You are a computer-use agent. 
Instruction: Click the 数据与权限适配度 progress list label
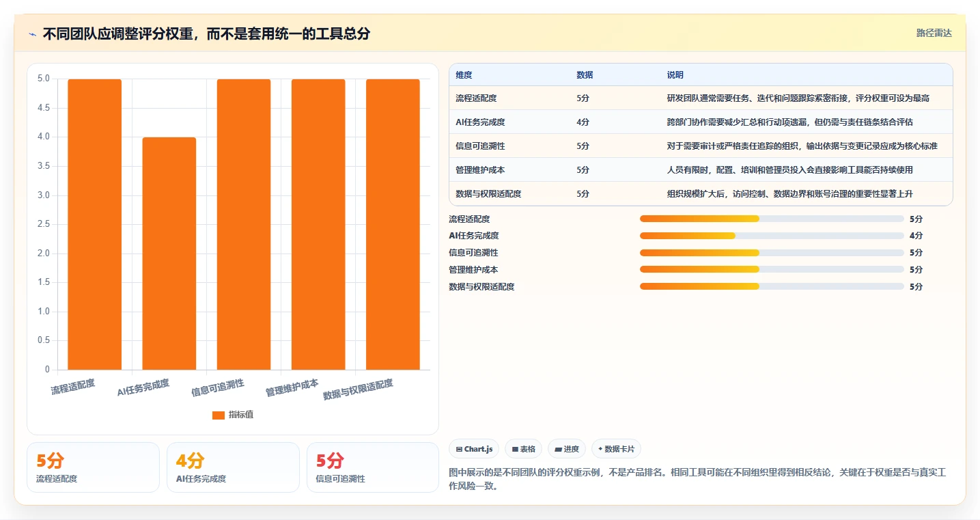[x=481, y=286]
